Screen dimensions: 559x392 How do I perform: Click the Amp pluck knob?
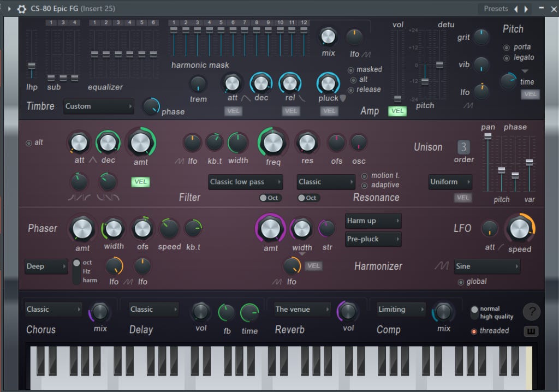pos(328,84)
